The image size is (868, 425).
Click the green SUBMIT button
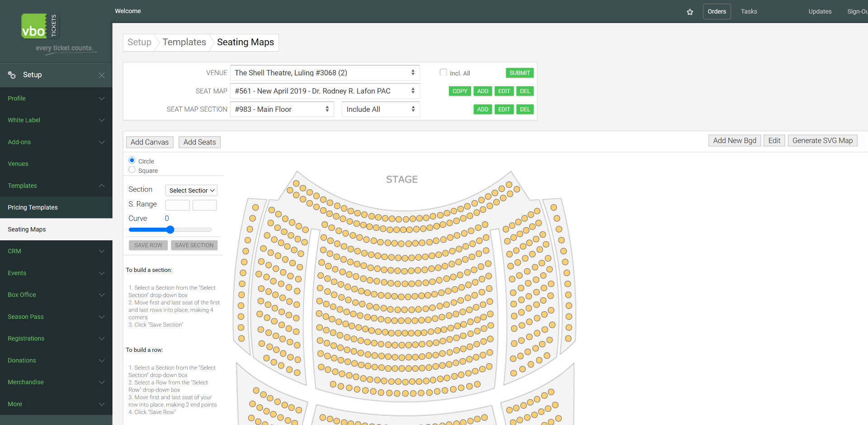519,73
